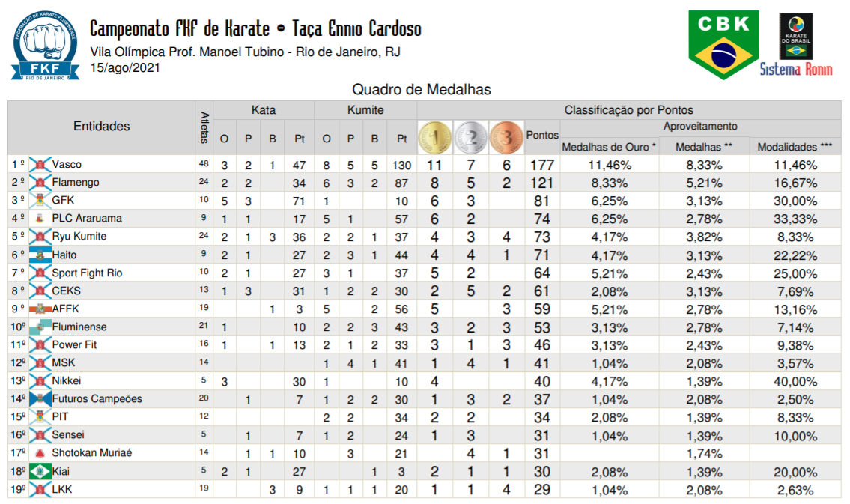Click the Karate do Brasil logo
Viewport: 850px width, 504px height.
795,36
